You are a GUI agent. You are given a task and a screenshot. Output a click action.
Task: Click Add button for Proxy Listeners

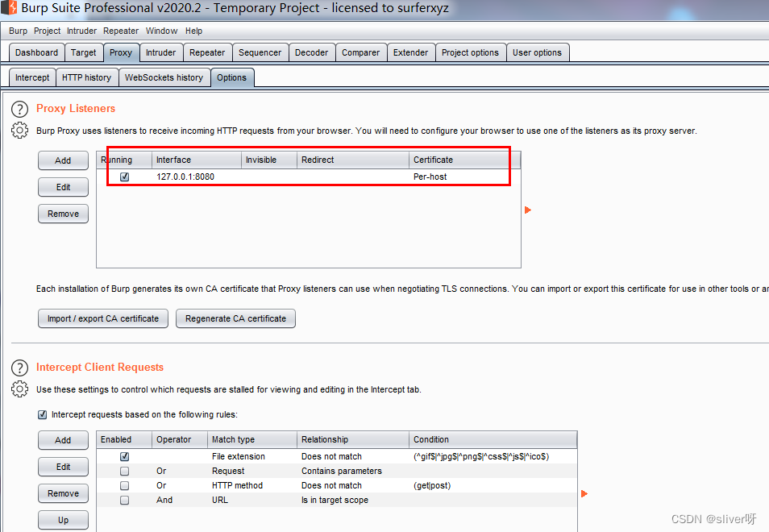[x=63, y=160]
